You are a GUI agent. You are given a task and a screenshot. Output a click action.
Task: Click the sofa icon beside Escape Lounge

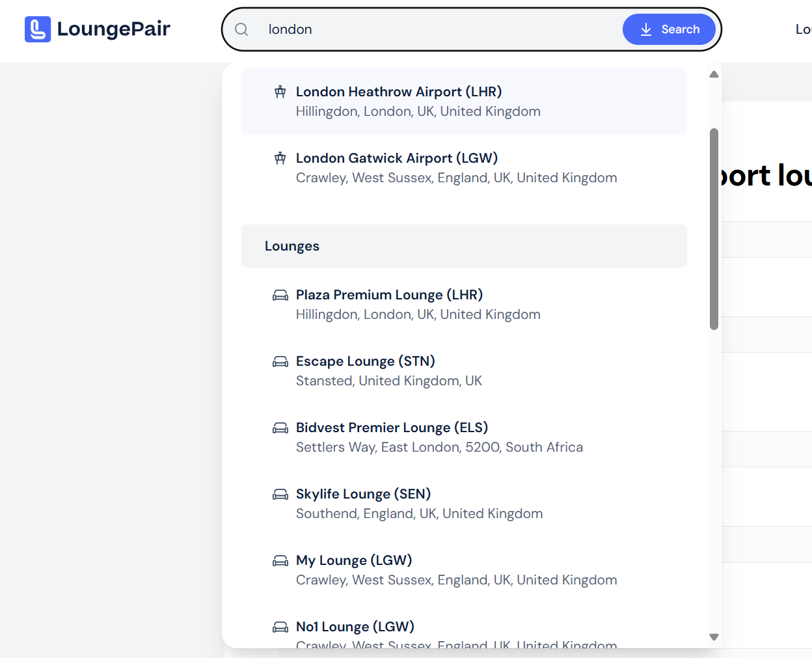[x=280, y=362]
